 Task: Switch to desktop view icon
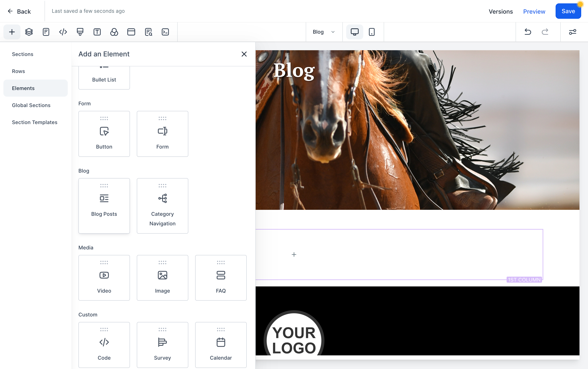tap(355, 32)
